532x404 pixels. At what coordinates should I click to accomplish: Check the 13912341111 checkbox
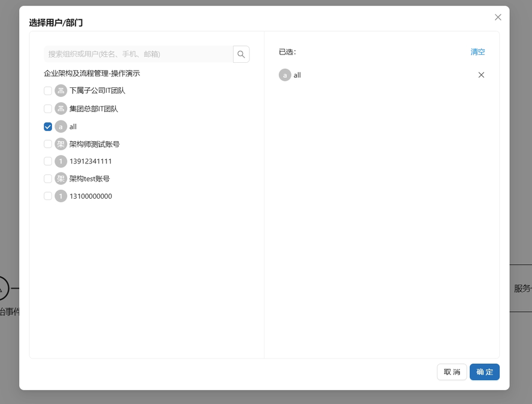pos(48,161)
